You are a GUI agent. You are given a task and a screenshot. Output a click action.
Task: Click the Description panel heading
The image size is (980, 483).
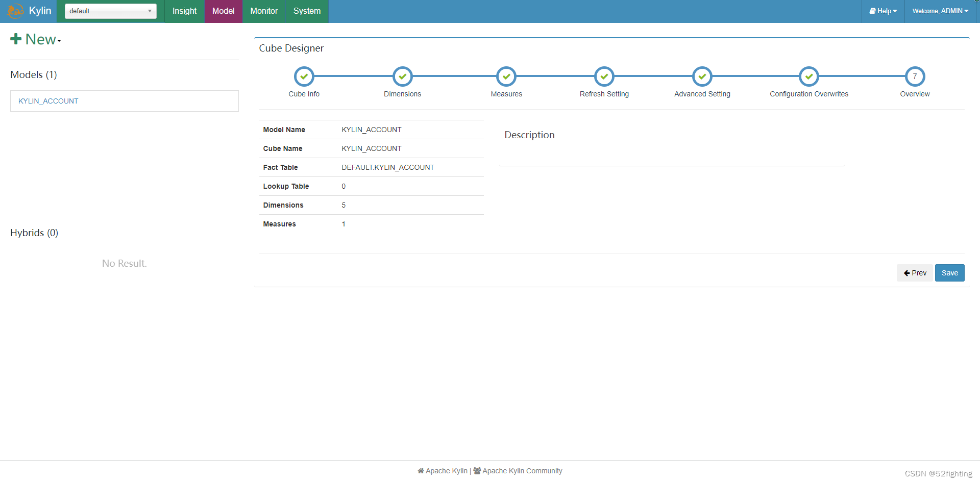pos(529,135)
